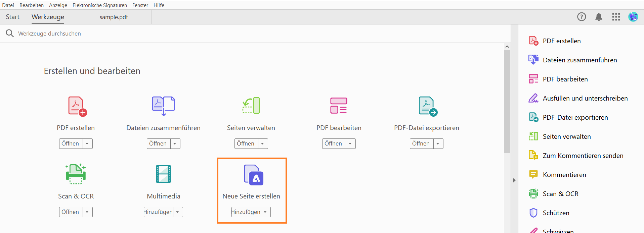This screenshot has height=233, width=644.
Task: Open the Bearbeiten menu
Action: [32, 5]
